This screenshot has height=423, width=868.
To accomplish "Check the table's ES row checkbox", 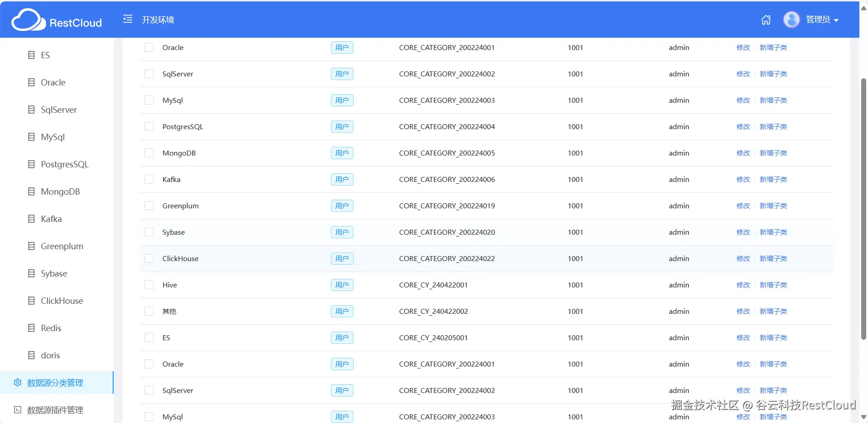I will click(x=149, y=337).
